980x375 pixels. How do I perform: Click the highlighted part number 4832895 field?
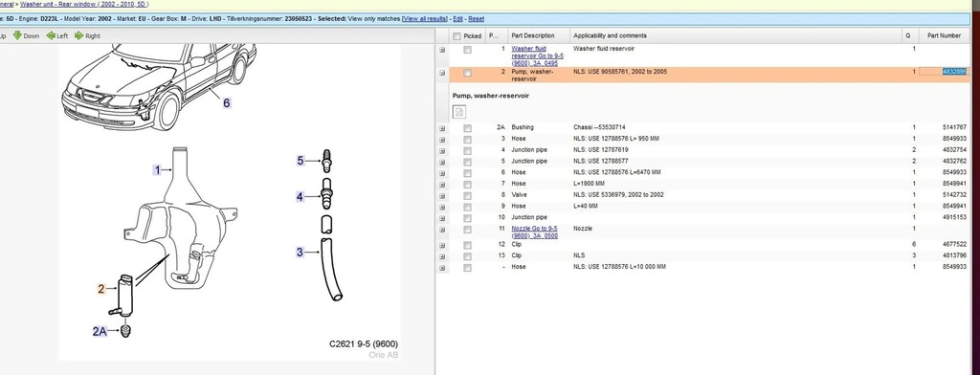(x=943, y=72)
